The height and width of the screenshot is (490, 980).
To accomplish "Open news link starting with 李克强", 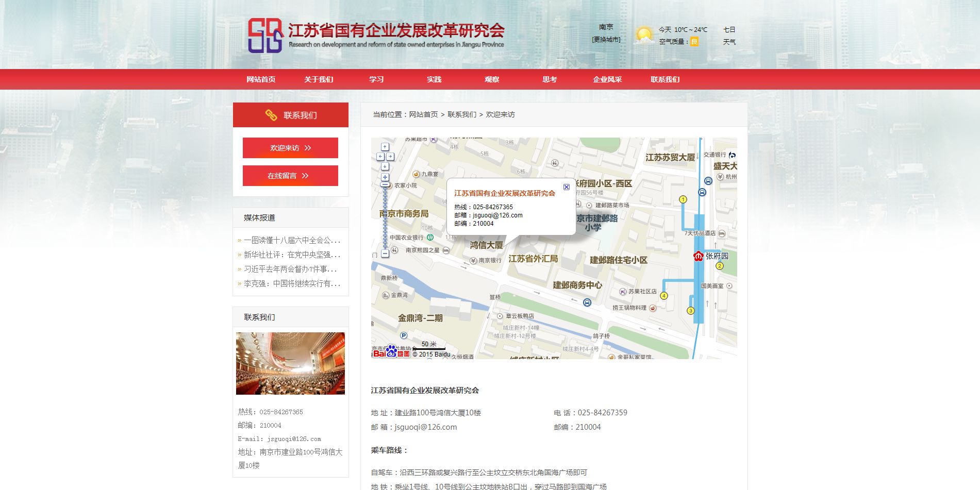I will [292, 283].
